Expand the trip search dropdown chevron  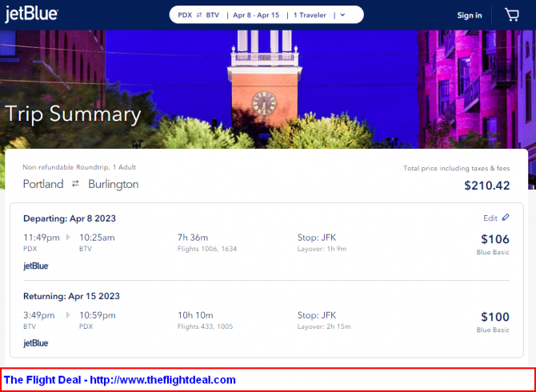coord(343,15)
